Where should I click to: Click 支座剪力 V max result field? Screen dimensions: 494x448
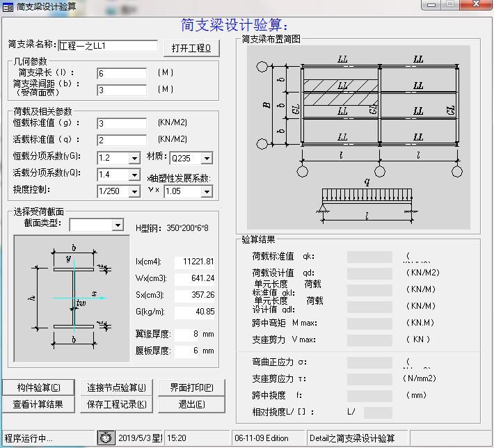[x=369, y=340]
